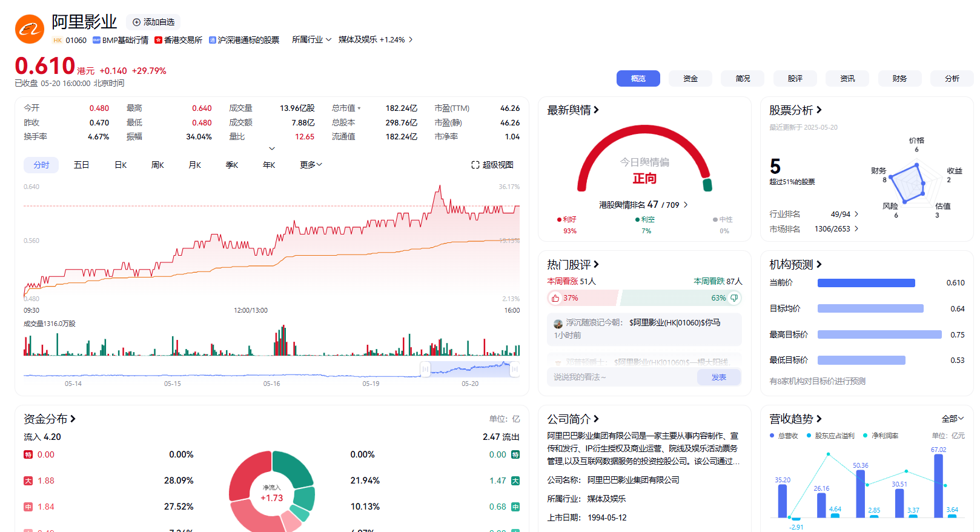Open the 最新舆情 section arrow
The image size is (980, 532).
tap(596, 110)
